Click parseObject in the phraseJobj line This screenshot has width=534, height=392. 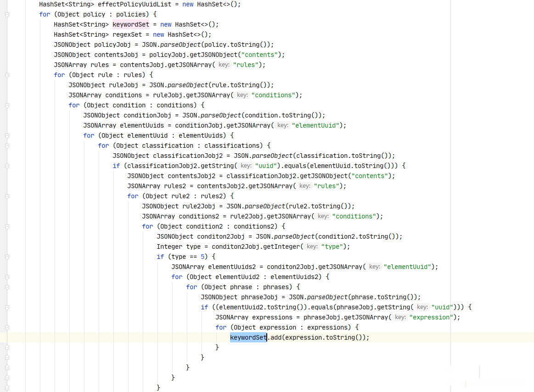click(327, 297)
